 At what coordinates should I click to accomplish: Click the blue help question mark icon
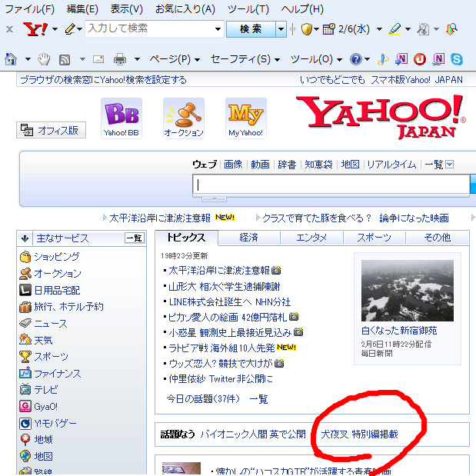356,59
